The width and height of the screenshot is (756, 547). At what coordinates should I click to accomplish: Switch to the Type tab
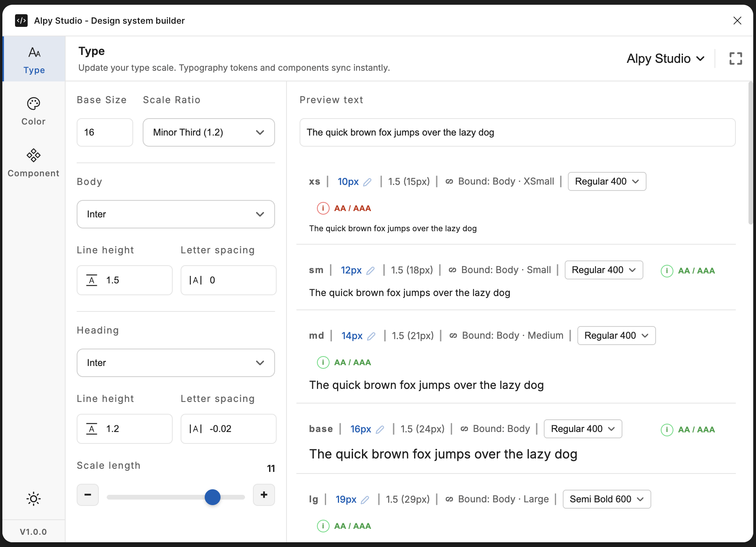(x=34, y=58)
